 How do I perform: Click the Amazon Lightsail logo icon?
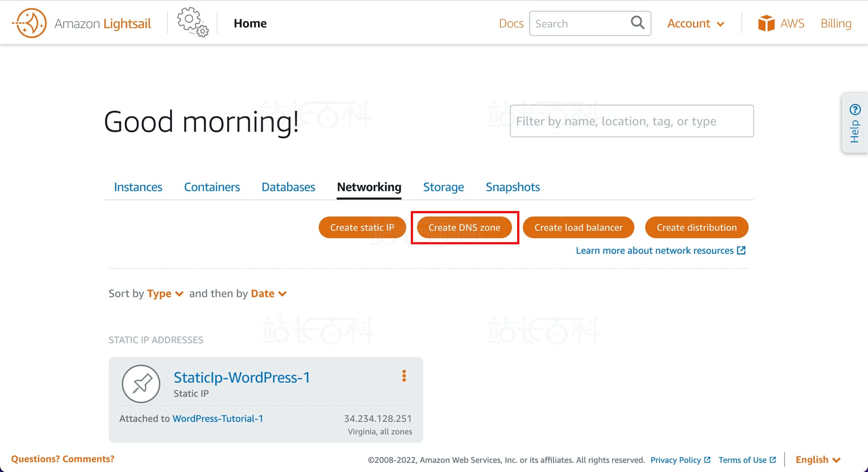(x=30, y=23)
